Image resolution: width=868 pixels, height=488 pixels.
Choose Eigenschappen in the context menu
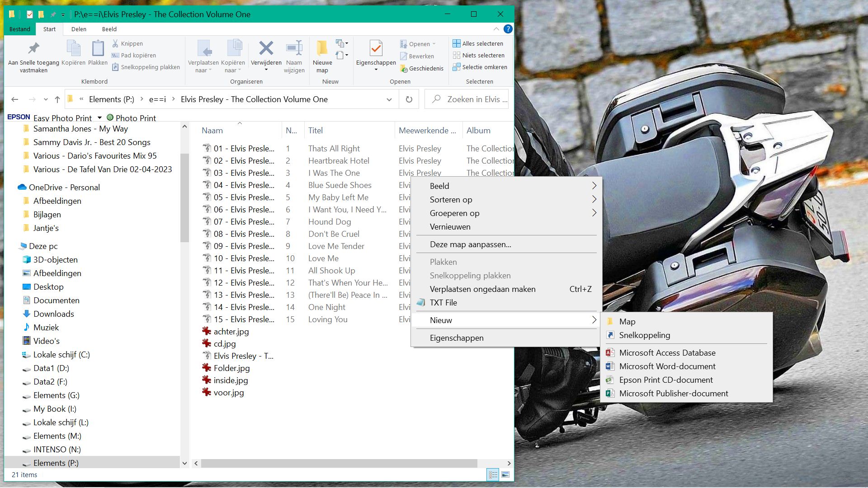(457, 338)
